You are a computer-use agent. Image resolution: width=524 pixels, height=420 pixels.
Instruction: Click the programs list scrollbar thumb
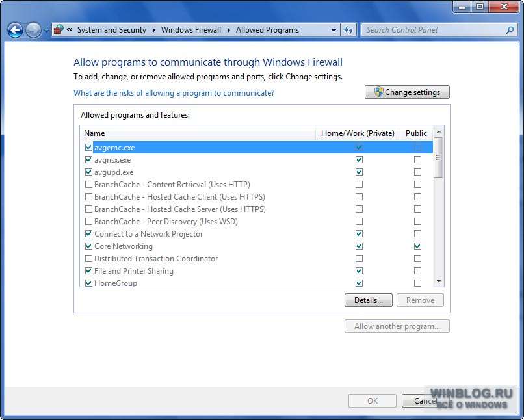(438, 157)
